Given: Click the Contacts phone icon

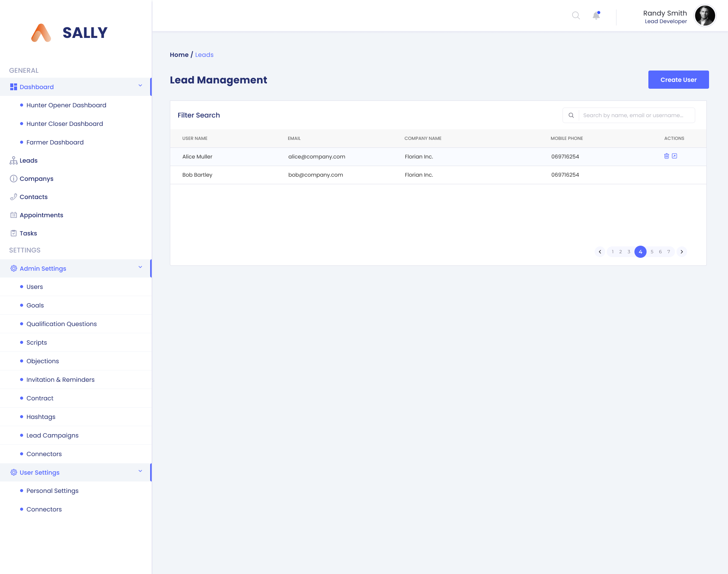Looking at the screenshot, I should [x=14, y=197].
